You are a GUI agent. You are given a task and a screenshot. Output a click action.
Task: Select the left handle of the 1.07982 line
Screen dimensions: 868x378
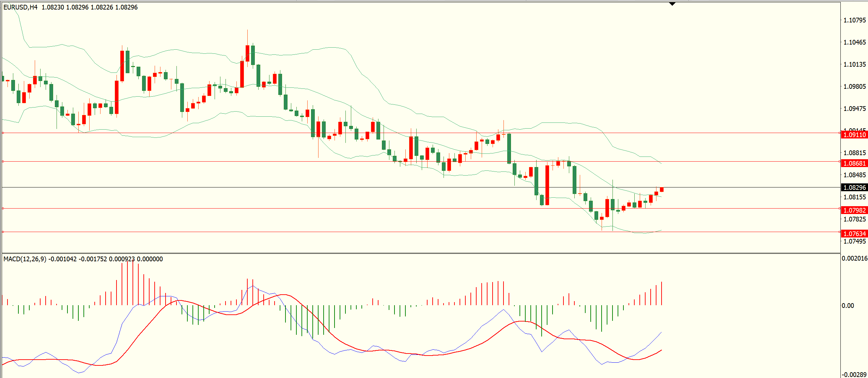[x=3, y=208]
